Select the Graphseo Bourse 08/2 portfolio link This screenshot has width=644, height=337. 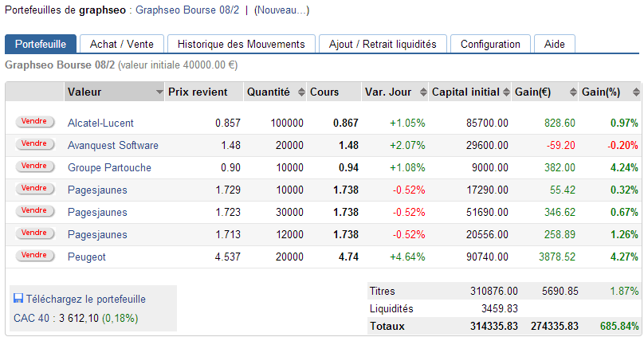point(187,10)
